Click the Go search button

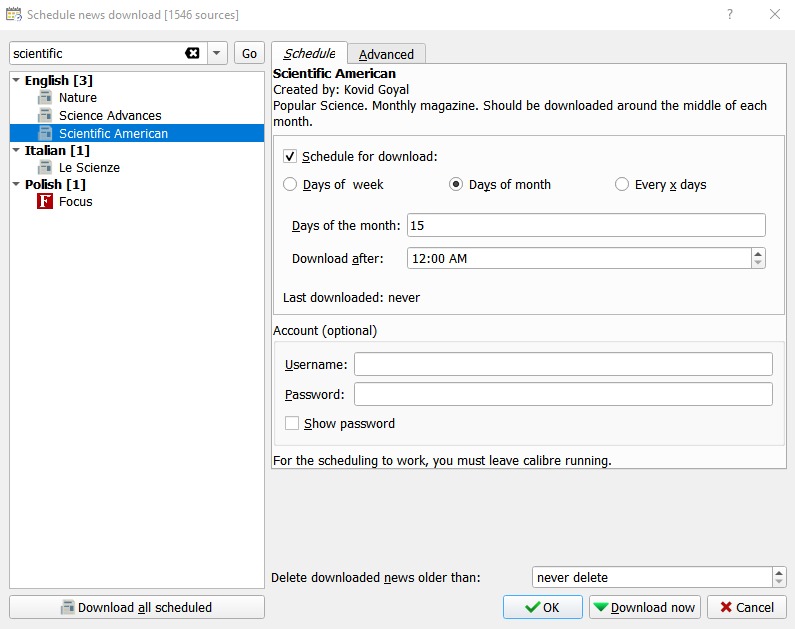(x=249, y=53)
